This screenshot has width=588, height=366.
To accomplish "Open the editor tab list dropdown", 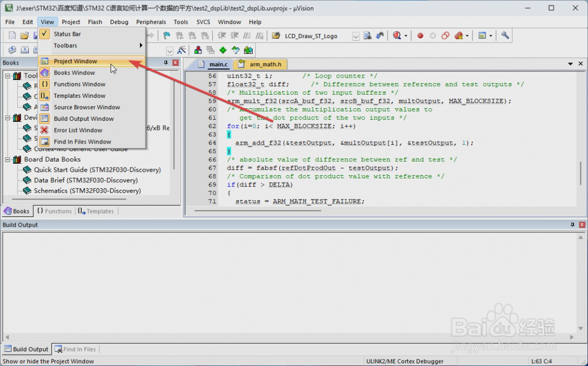I will coord(571,64).
